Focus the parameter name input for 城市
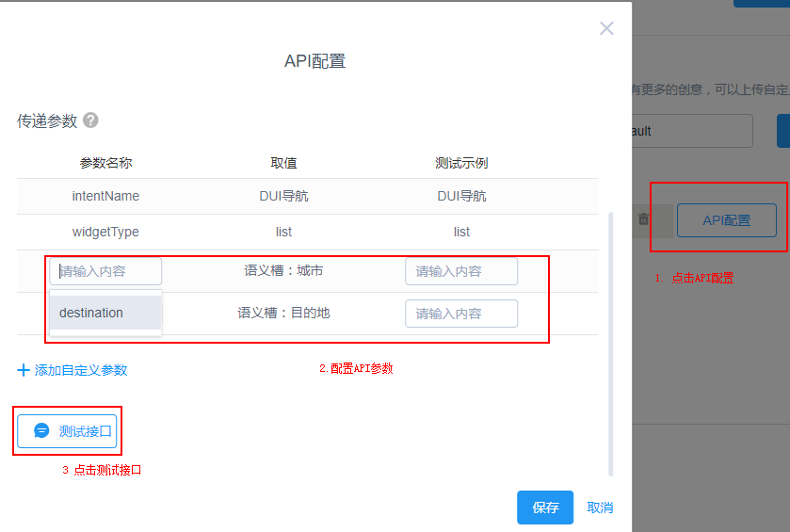Viewport: 790px width, 532px height. pyautogui.click(x=105, y=271)
